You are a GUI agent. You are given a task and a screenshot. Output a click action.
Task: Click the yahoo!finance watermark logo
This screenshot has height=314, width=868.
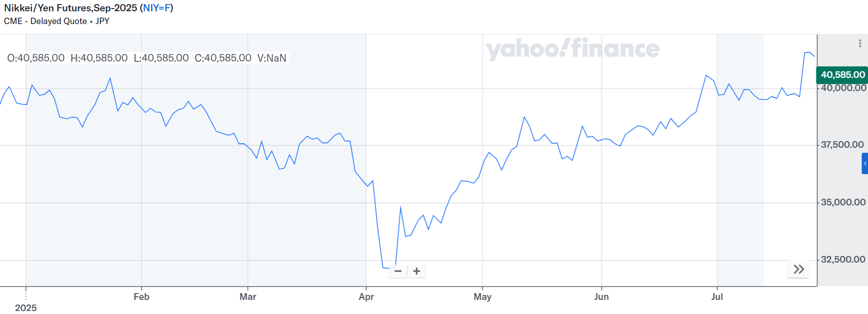(572, 49)
